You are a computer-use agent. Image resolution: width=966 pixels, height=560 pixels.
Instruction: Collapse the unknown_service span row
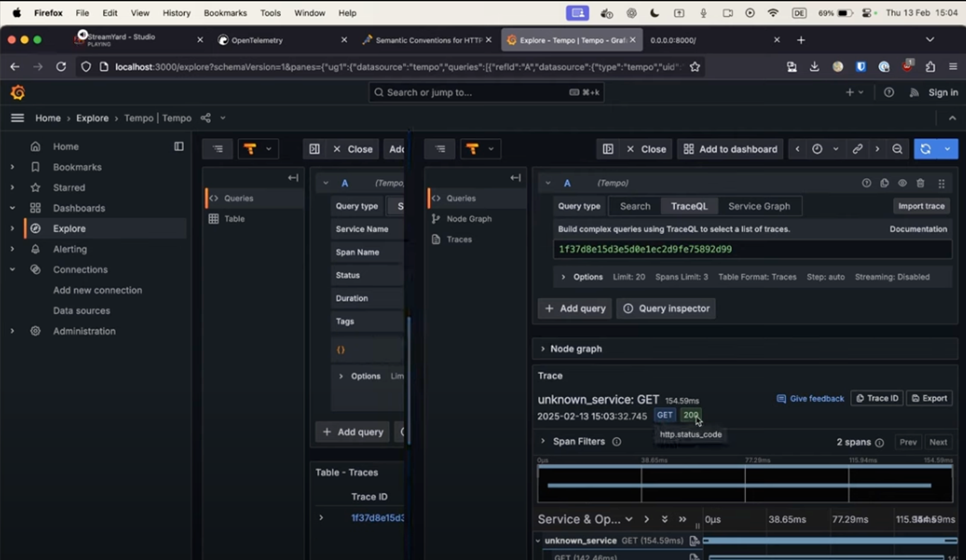click(538, 541)
